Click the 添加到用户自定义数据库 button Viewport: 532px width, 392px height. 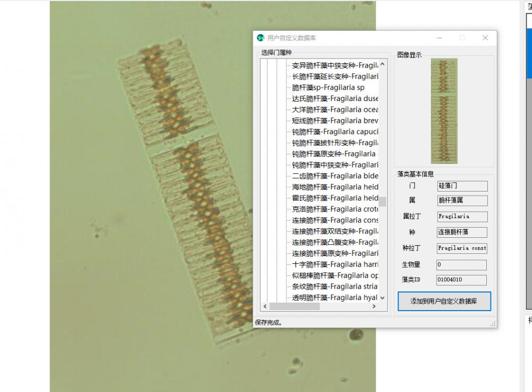click(x=444, y=301)
